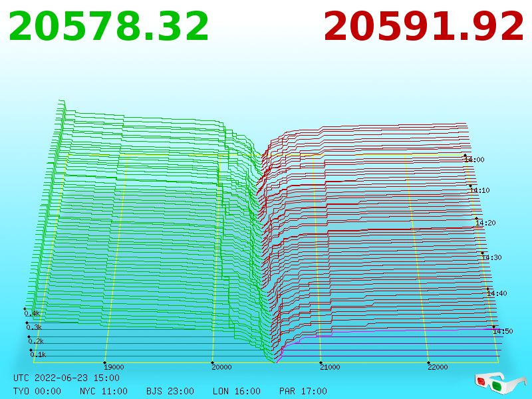Select the 14:40 time axis marker
The height and width of the screenshot is (399, 532).
[497, 293]
